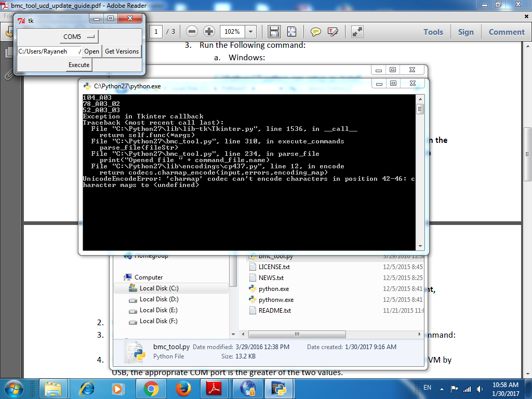Switch to Adobe Reader taskbar icon
The height and width of the screenshot is (399, 532).
coord(215,389)
